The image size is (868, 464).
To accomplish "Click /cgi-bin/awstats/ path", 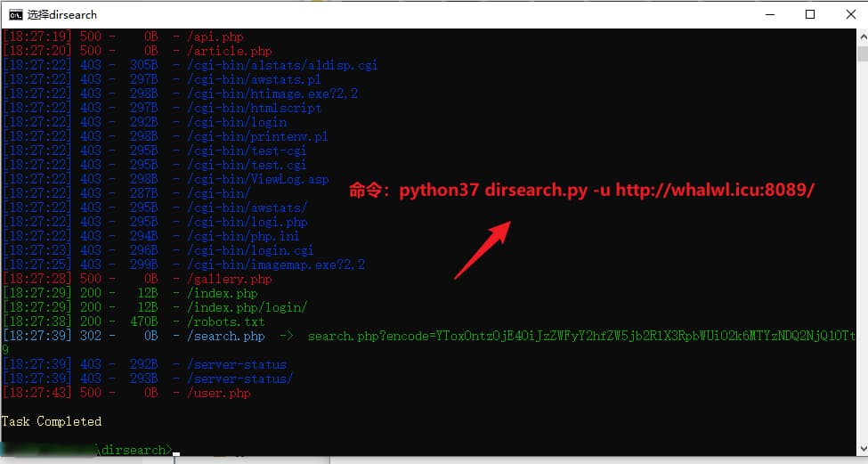I will (x=247, y=208).
